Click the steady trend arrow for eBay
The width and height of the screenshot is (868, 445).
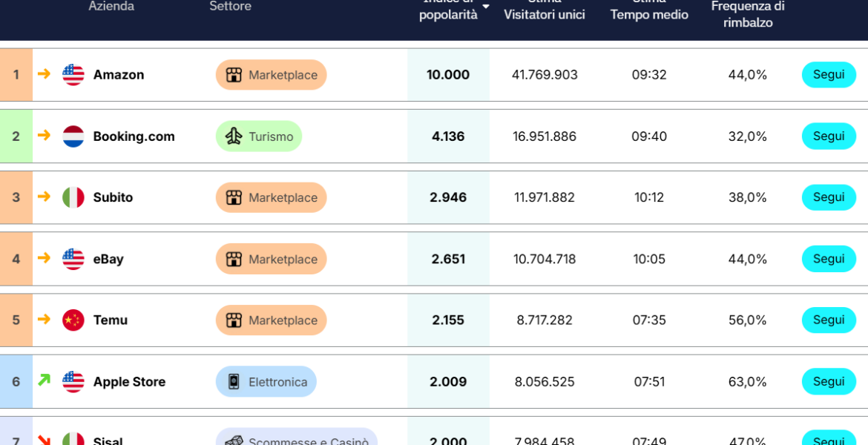44,258
